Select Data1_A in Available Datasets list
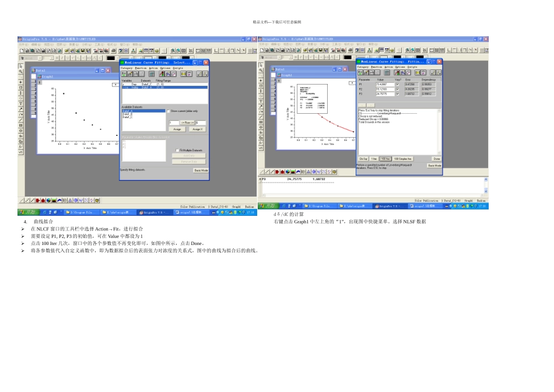Viewport: 554px width, 392px height. 143,111
